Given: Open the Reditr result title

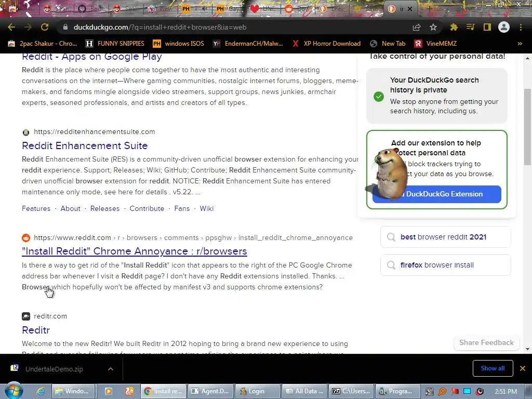Looking at the screenshot, I should click(x=36, y=330).
